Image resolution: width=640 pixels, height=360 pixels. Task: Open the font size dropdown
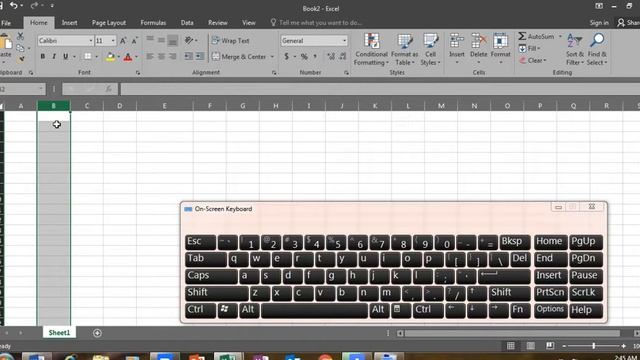pos(113,40)
